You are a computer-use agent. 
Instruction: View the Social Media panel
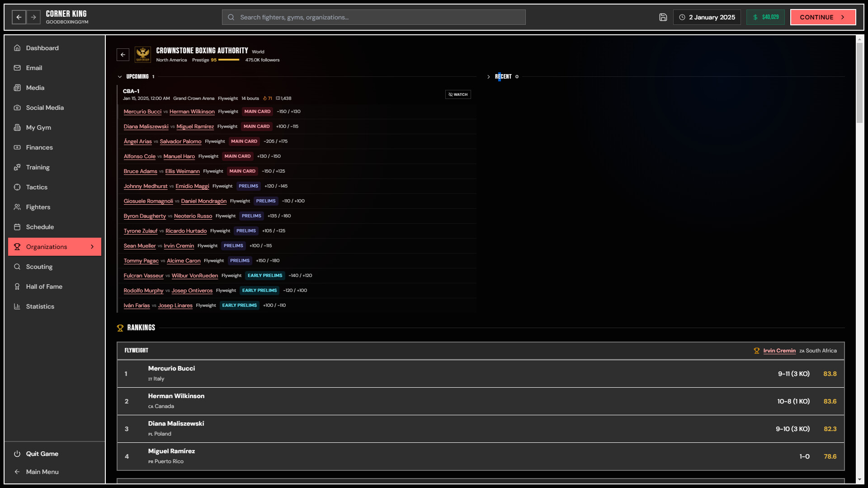pyautogui.click(x=44, y=108)
